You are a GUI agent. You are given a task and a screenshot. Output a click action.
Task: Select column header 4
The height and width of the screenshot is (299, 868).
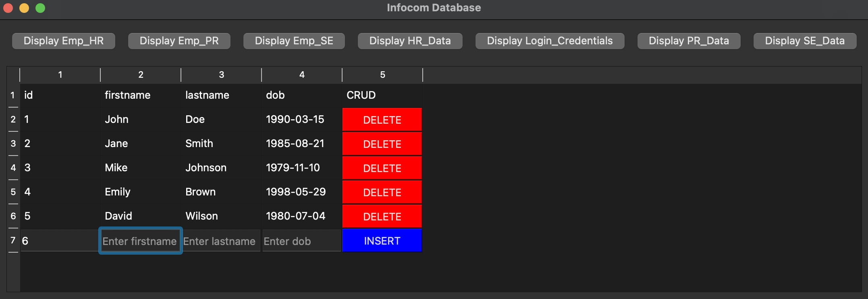[x=302, y=75]
